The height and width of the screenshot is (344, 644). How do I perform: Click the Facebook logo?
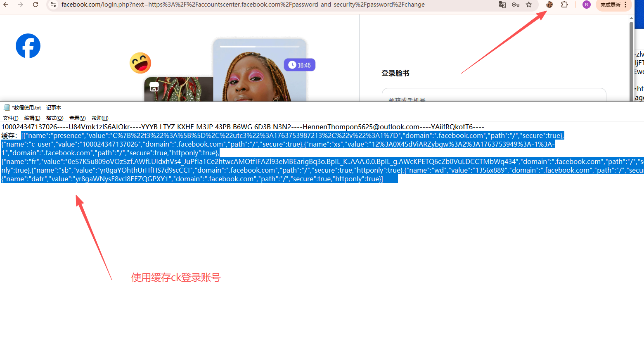(28, 46)
